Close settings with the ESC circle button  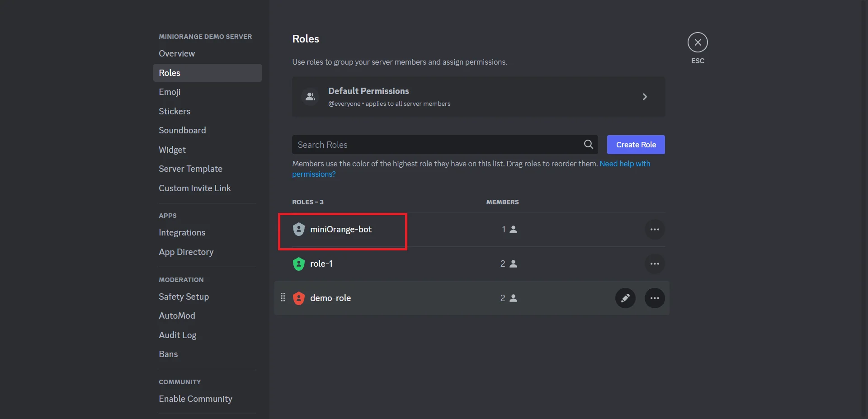(698, 42)
